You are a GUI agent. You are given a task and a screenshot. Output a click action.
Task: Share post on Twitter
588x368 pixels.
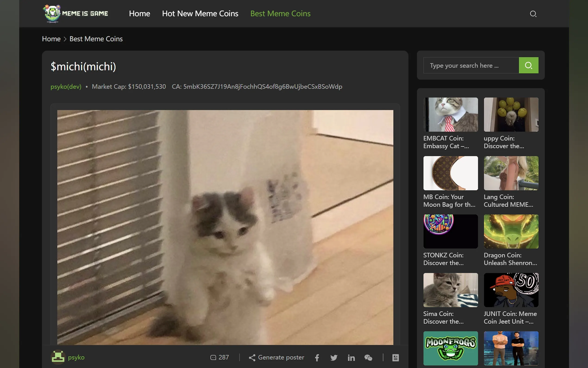tap(334, 358)
